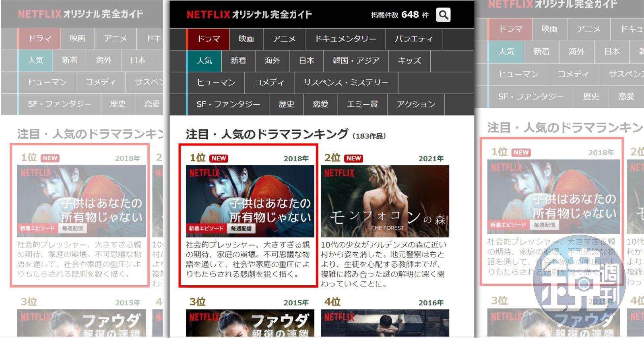Click the NETFLIXオリジナル完全ガイド site logo
Viewport: 644px width, 338px height.
click(x=249, y=15)
